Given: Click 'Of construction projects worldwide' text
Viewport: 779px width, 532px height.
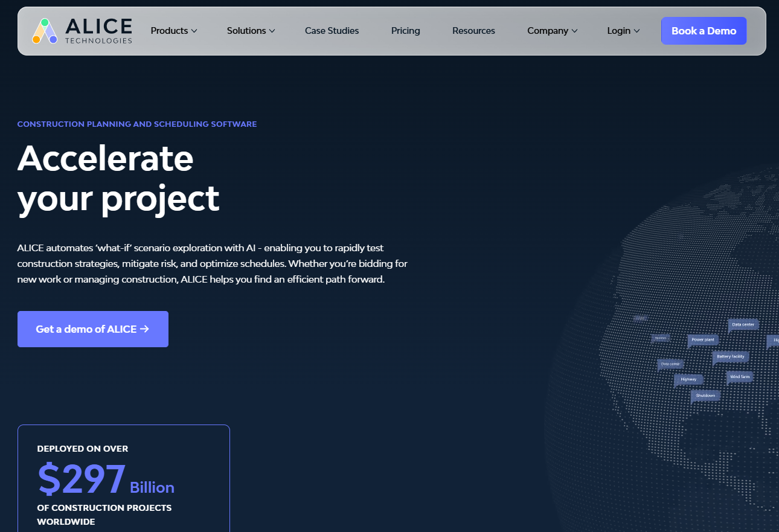Looking at the screenshot, I should pyautogui.click(x=104, y=514).
